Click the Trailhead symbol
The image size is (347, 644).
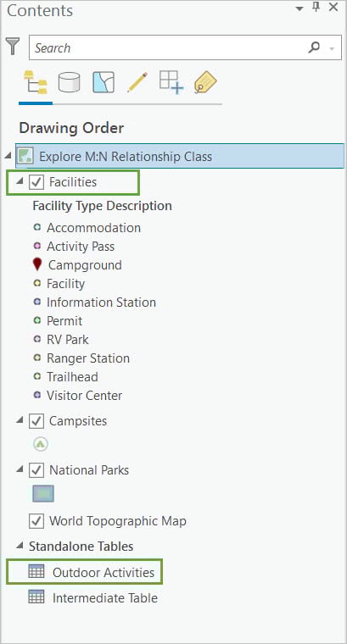click(x=37, y=376)
